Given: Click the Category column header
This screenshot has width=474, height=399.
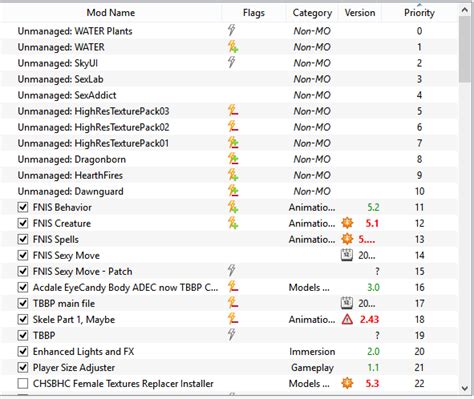Looking at the screenshot, I should pos(312,13).
